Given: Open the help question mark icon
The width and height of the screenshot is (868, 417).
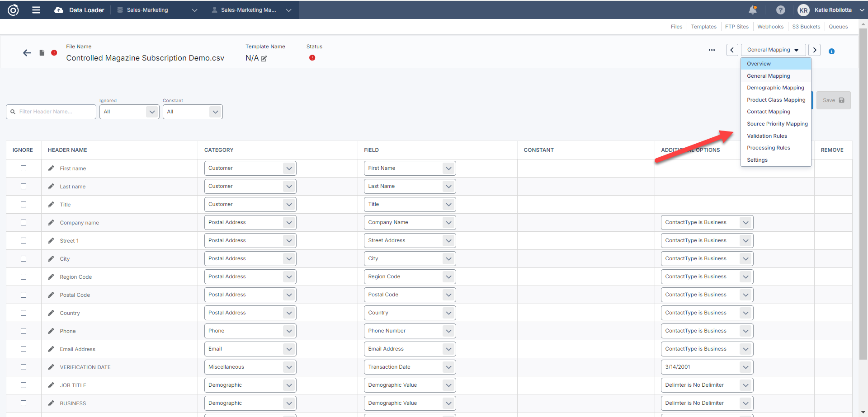Looking at the screenshot, I should pyautogui.click(x=780, y=10).
